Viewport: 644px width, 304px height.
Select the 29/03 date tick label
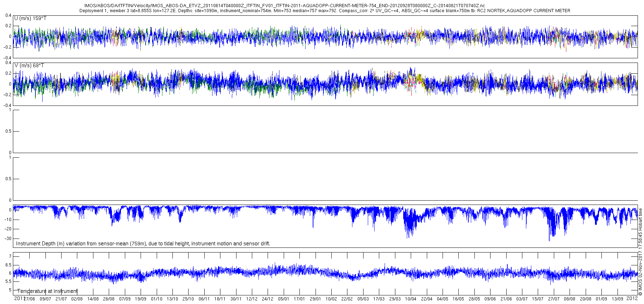coord(395,299)
